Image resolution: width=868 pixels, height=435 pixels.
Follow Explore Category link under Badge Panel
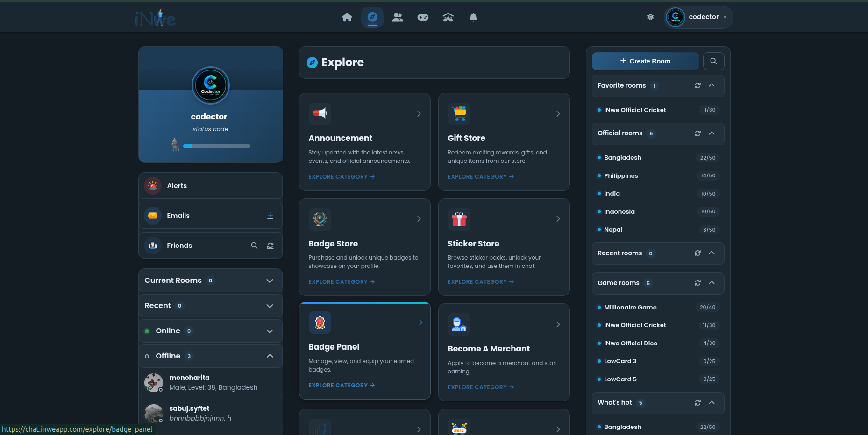point(342,386)
